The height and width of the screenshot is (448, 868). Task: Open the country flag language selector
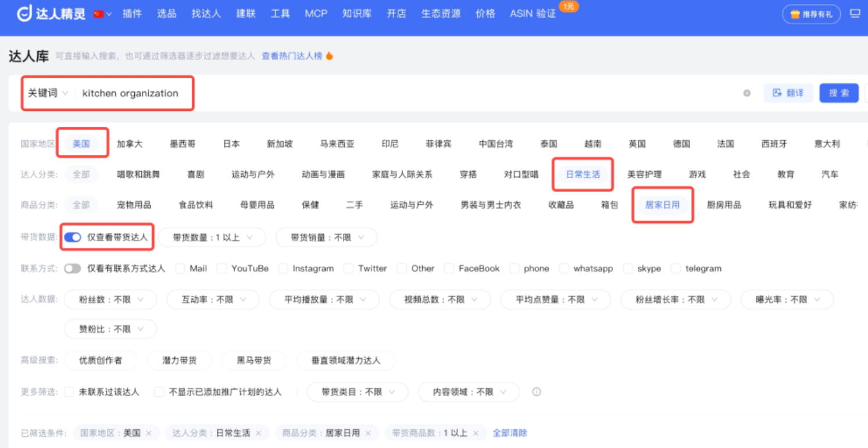[103, 14]
